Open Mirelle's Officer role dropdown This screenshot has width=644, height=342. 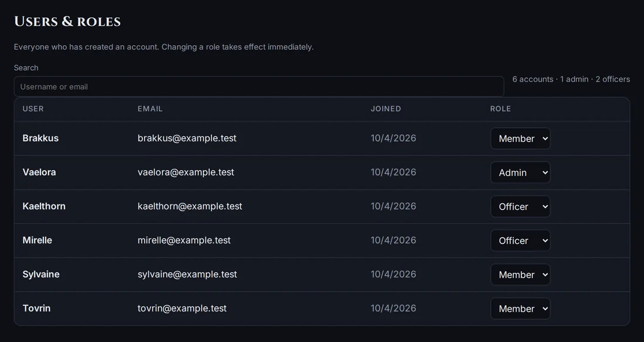coord(520,241)
